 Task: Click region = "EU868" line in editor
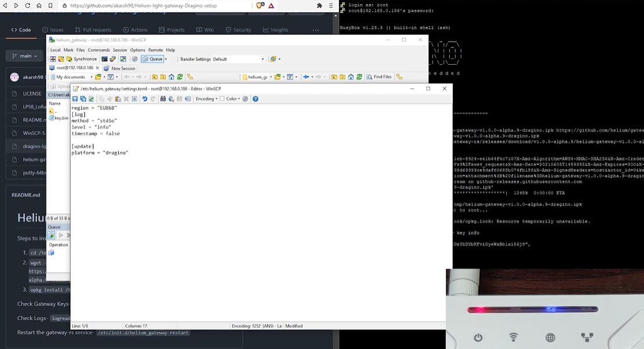tap(94, 108)
